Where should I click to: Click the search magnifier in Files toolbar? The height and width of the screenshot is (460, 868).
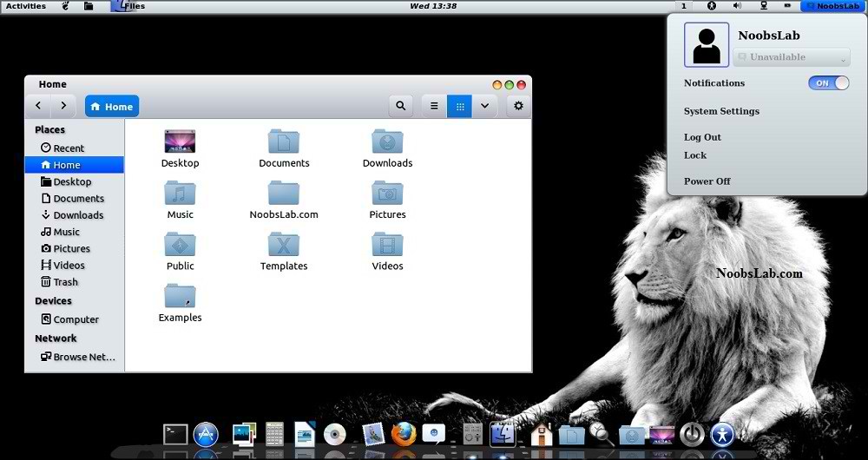[x=401, y=106]
